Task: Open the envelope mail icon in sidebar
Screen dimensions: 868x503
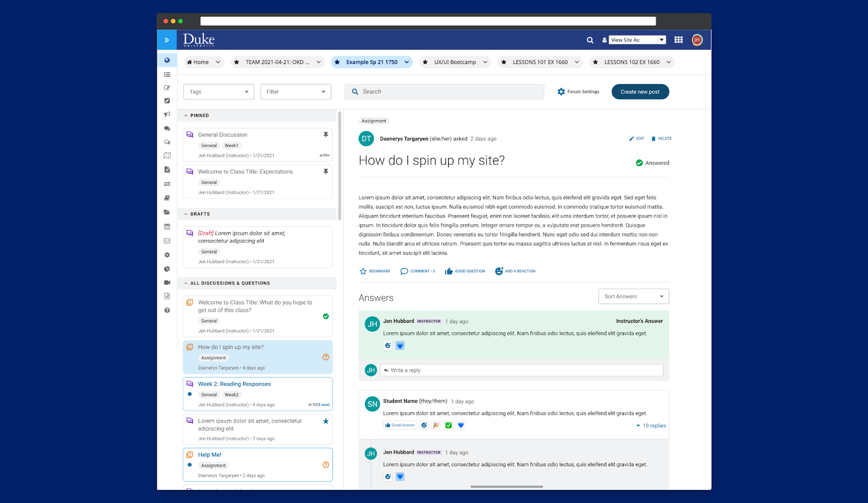Action: coord(167,240)
